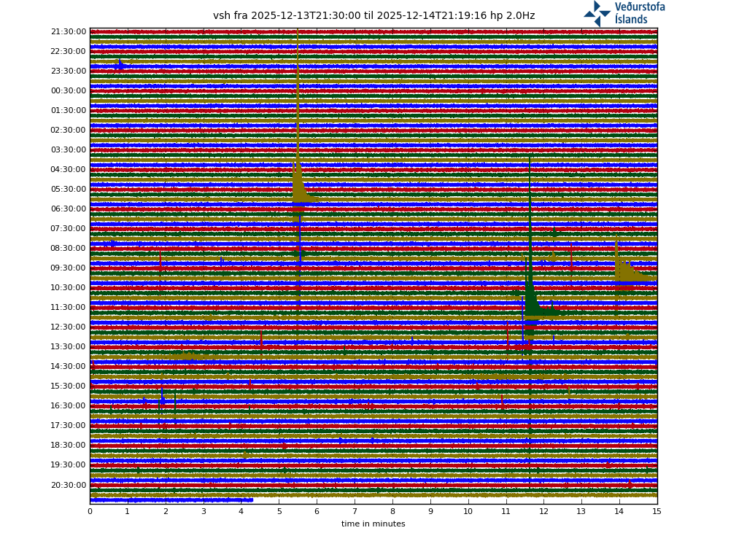Click the 15 tick on the minutes axis
This screenshot has width=747, height=560.
pos(657,512)
